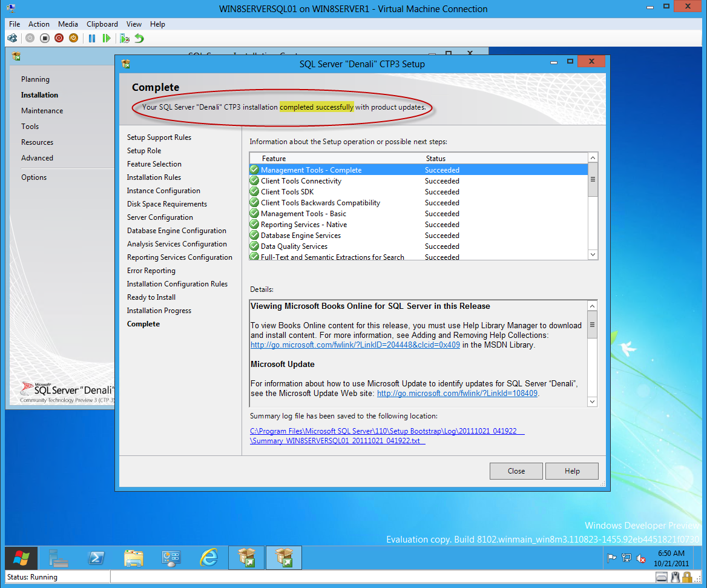This screenshot has height=588, width=707.
Task: Click the Ctrl+Alt+Delete toolbar icon
Action: (x=12, y=38)
